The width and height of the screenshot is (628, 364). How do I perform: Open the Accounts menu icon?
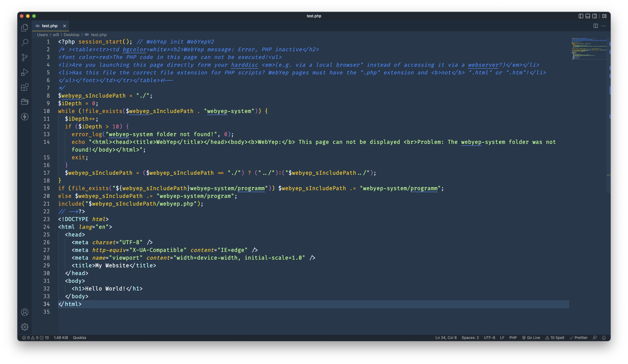pyautogui.click(x=25, y=312)
